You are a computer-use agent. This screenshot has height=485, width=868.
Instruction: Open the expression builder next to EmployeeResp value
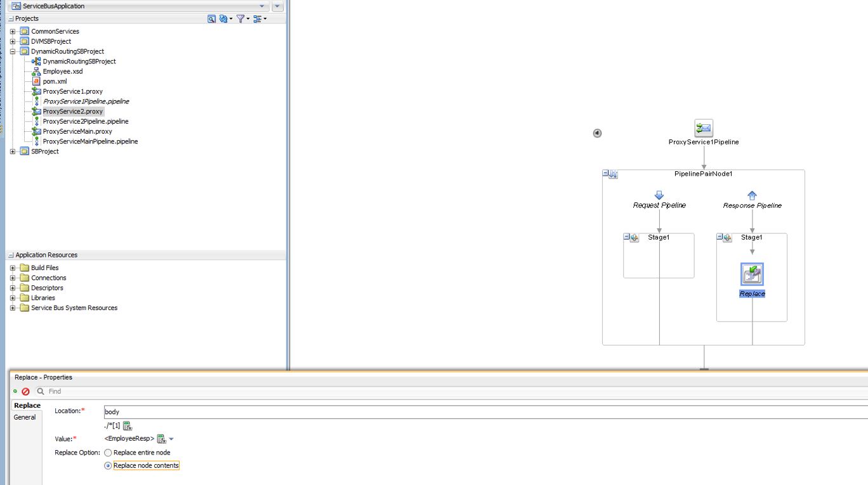click(162, 438)
